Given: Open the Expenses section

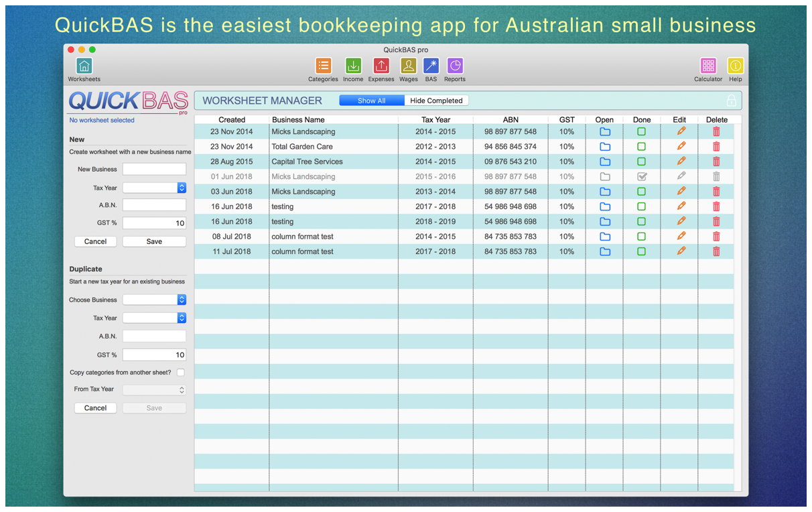Looking at the screenshot, I should 381,67.
